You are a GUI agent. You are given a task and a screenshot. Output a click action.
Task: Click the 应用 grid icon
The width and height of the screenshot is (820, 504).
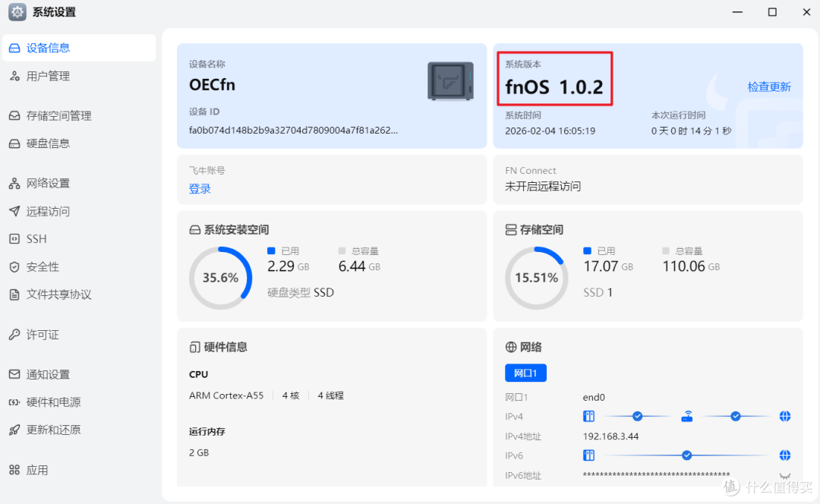coord(14,470)
